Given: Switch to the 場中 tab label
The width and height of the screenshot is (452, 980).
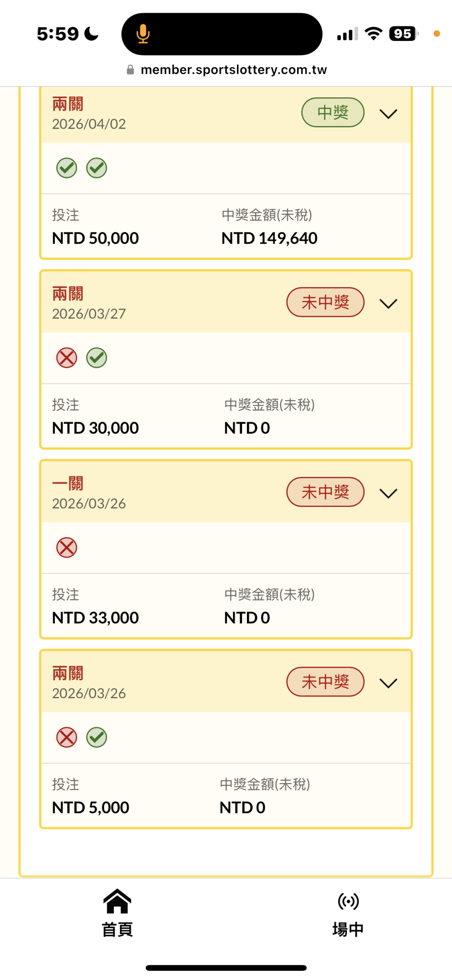Looking at the screenshot, I should [x=348, y=929].
